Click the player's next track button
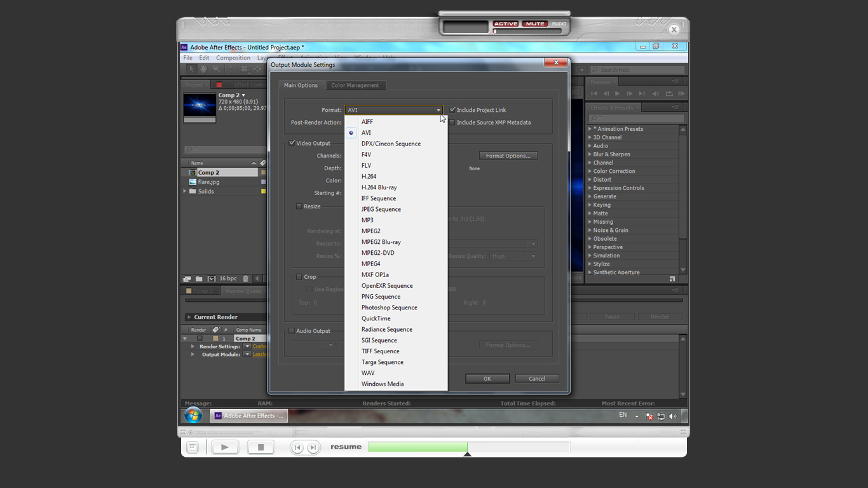This screenshot has height=488, width=868. (313, 447)
